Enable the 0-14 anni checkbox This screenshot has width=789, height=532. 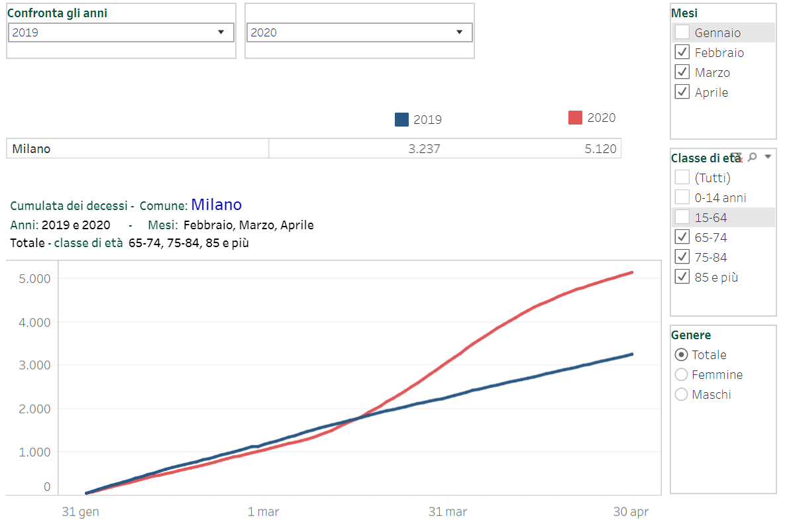pyautogui.click(x=682, y=197)
